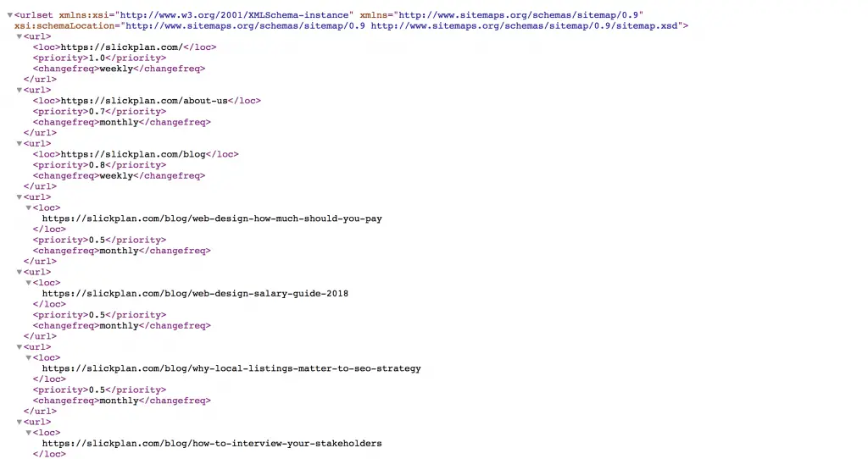Screen dimensions: 868x459
Task: Collapse the url entry for slickplan.com/blog
Action: pos(19,144)
